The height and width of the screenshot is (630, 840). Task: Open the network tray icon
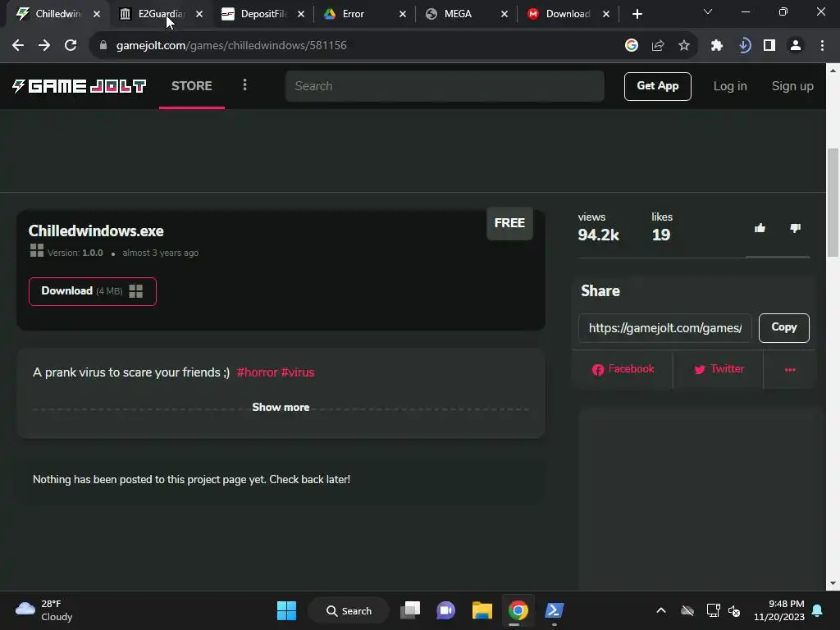(x=713, y=610)
